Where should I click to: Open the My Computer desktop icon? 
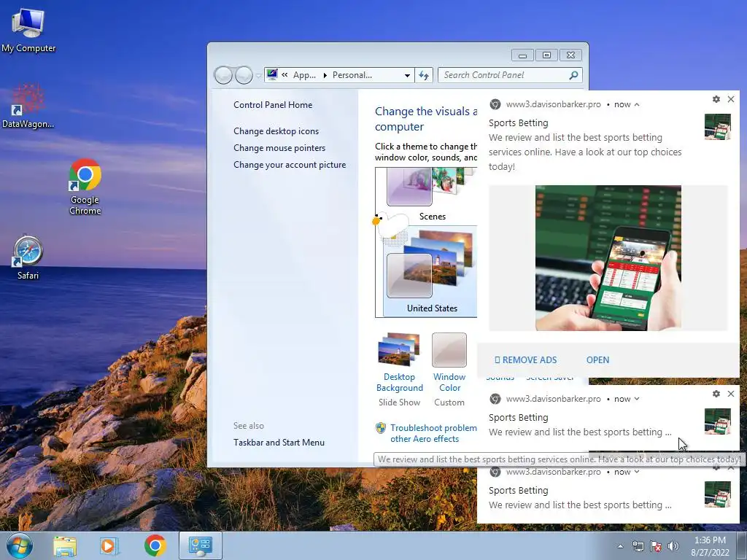pos(28,30)
